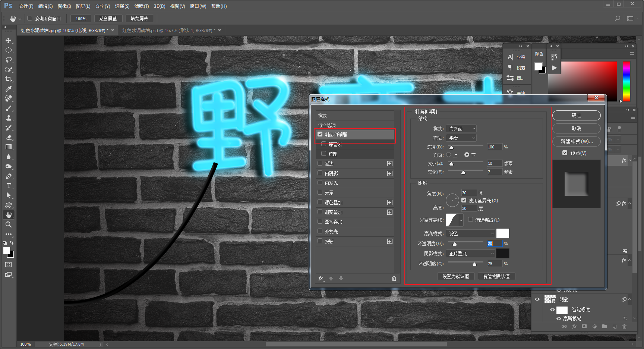Select the Gradient tool
This screenshot has width=644, height=349.
point(9,147)
